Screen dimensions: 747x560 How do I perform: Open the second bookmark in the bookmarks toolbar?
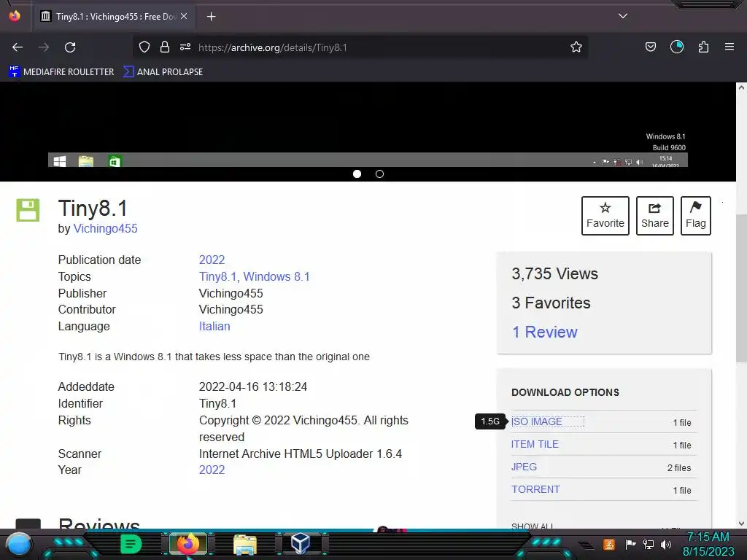[x=163, y=72]
